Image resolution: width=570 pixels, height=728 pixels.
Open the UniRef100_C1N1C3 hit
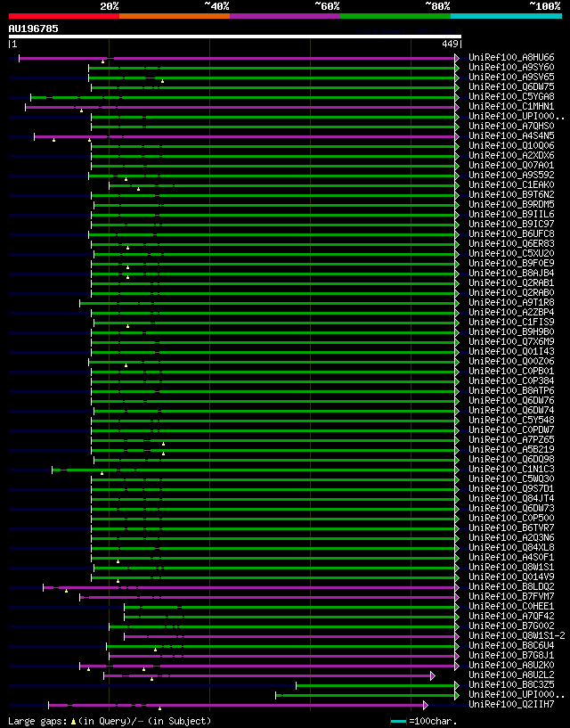point(511,469)
